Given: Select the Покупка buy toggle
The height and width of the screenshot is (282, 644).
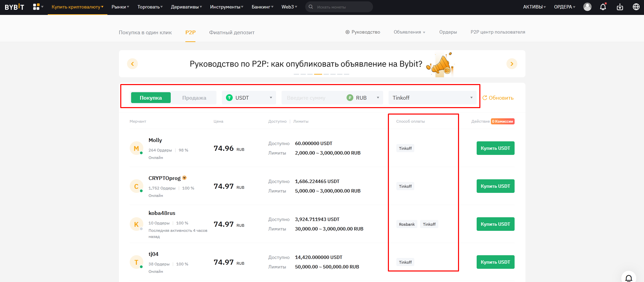Looking at the screenshot, I should coord(151,98).
